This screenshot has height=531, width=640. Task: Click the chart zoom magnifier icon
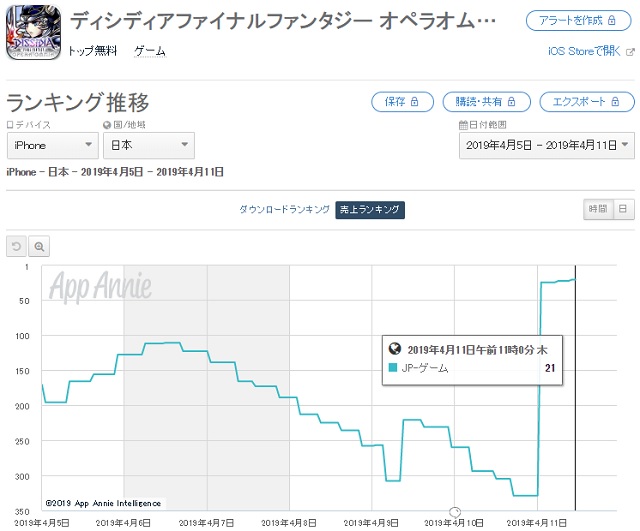[39, 246]
